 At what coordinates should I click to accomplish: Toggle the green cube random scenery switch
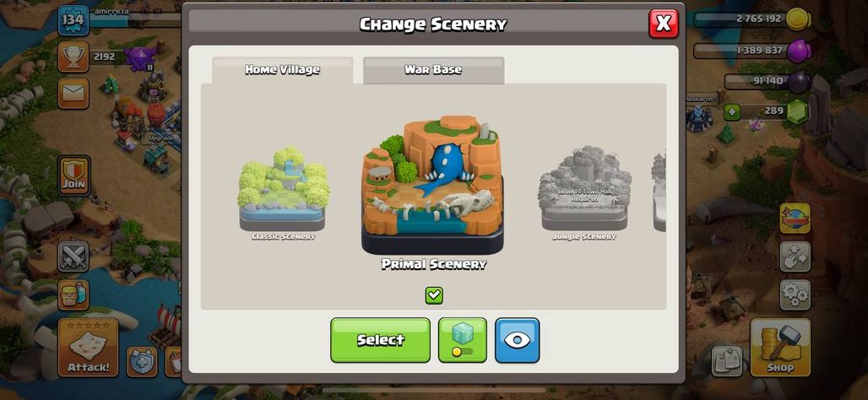click(462, 340)
